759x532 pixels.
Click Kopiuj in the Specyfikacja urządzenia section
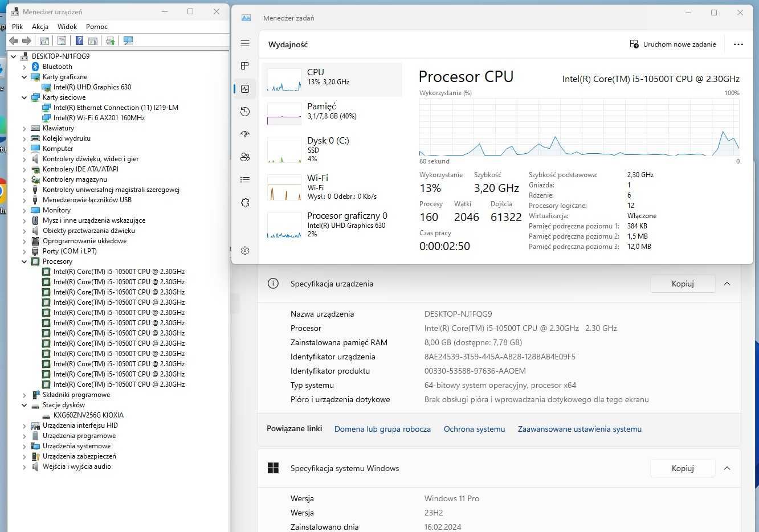tap(683, 284)
